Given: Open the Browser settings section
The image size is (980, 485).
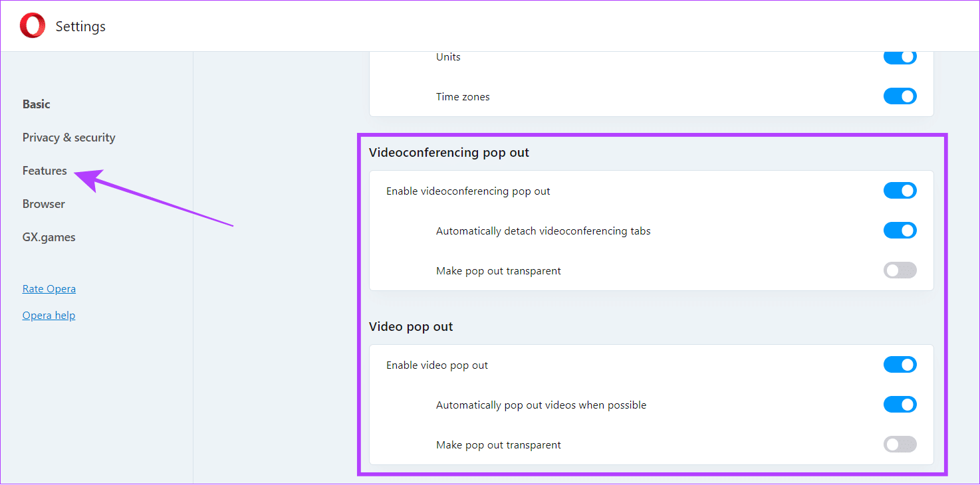Looking at the screenshot, I should (x=44, y=204).
